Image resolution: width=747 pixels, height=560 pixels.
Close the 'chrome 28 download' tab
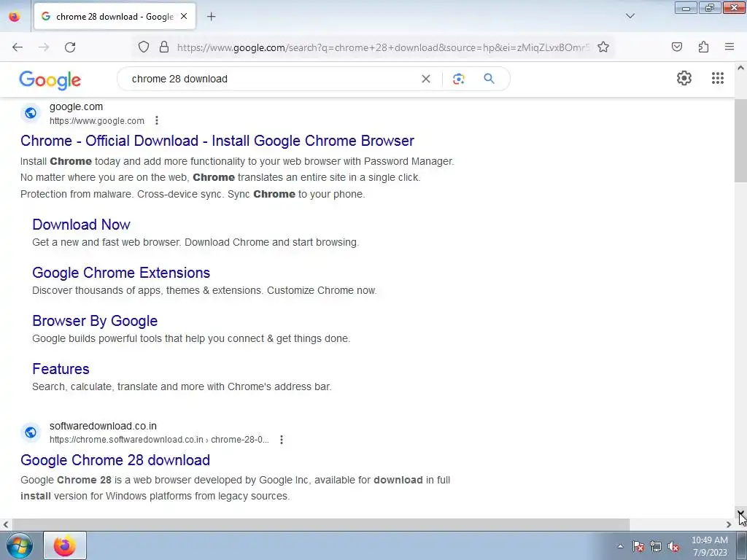click(184, 16)
